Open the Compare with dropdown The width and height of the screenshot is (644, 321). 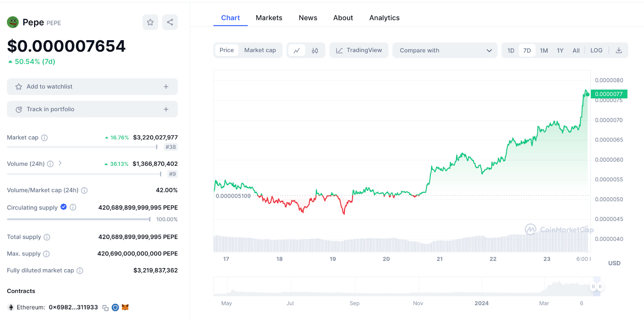click(445, 50)
